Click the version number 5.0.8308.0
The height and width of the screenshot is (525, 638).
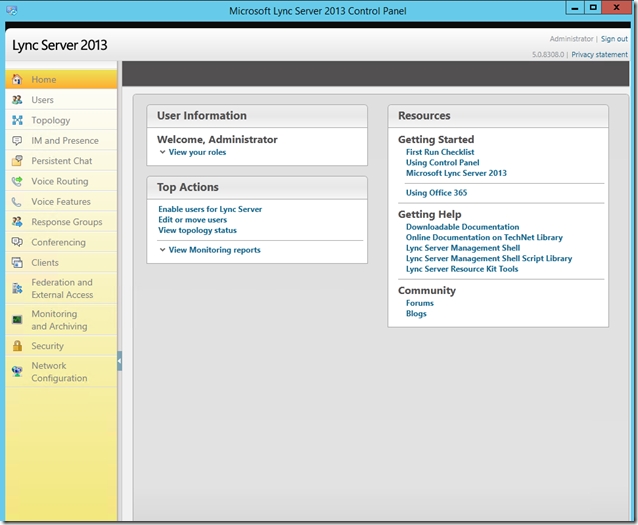coord(548,55)
